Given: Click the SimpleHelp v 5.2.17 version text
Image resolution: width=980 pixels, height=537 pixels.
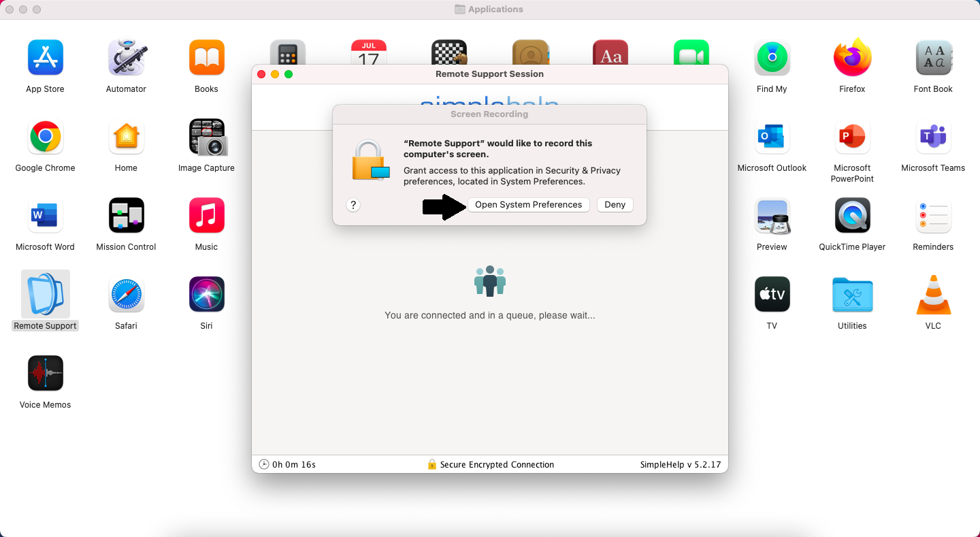Looking at the screenshot, I should point(681,465).
